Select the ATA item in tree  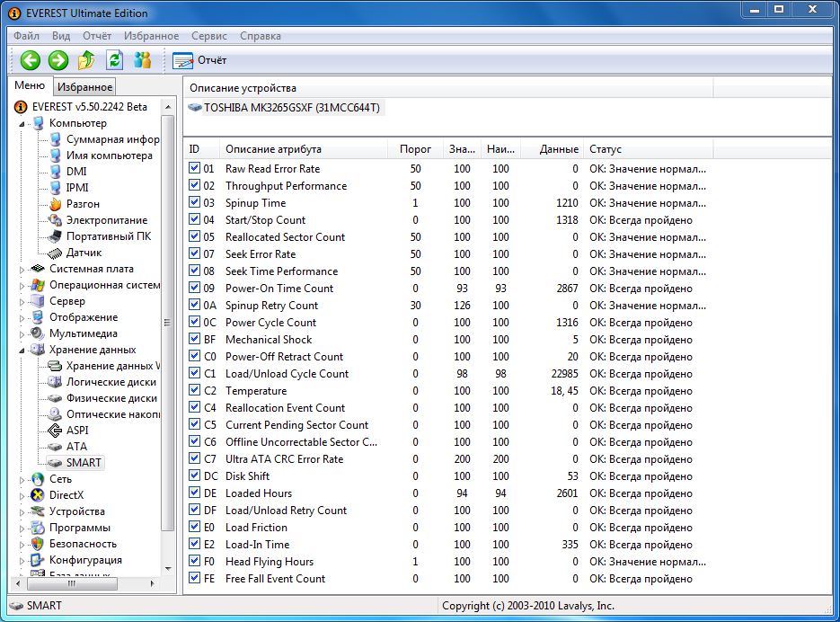76,447
